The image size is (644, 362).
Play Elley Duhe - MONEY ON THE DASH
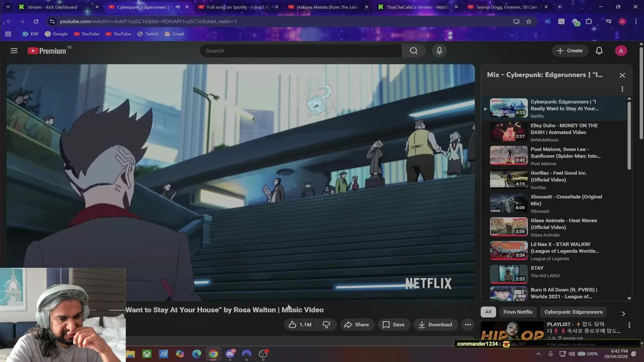coord(553,132)
